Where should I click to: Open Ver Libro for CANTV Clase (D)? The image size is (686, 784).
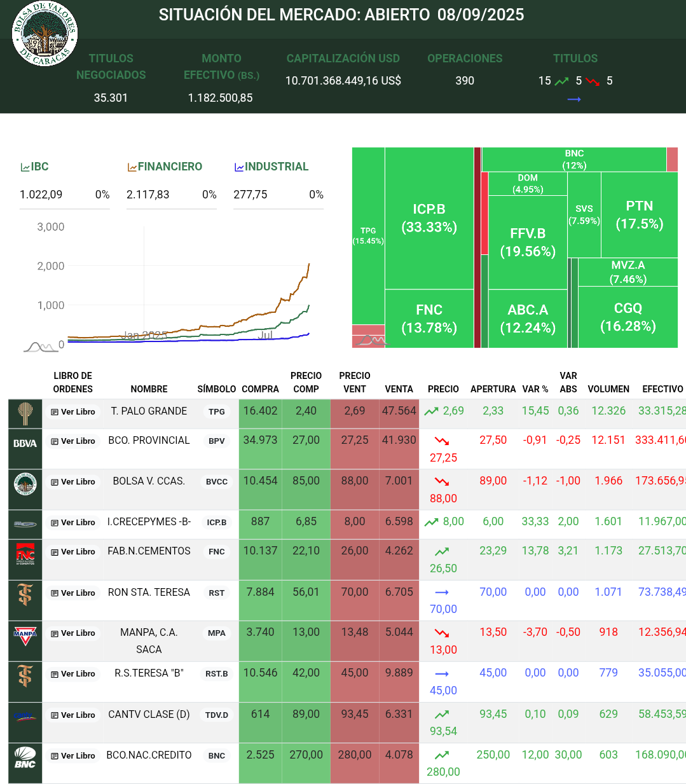[x=73, y=715]
